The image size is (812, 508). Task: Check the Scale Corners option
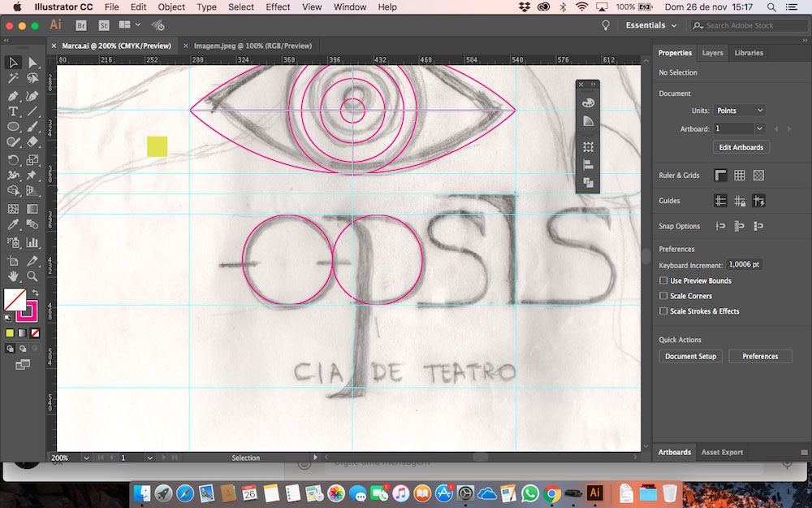663,296
